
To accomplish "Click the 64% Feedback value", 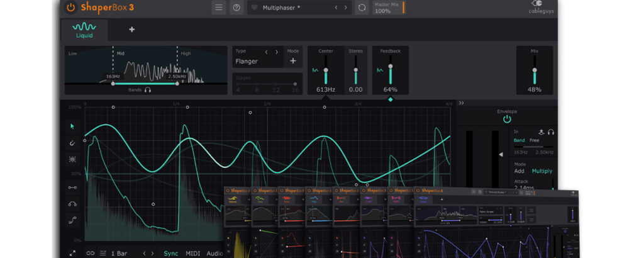I will coord(390,89).
